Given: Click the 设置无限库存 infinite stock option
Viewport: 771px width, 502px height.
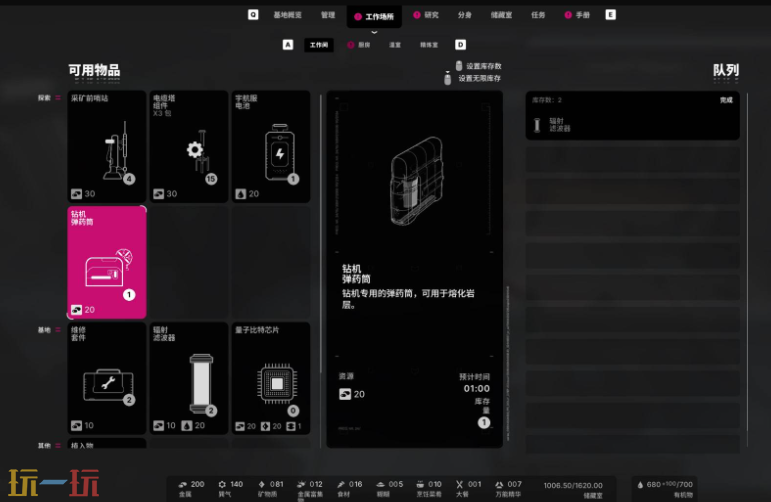Looking at the screenshot, I should pyautogui.click(x=480, y=78).
